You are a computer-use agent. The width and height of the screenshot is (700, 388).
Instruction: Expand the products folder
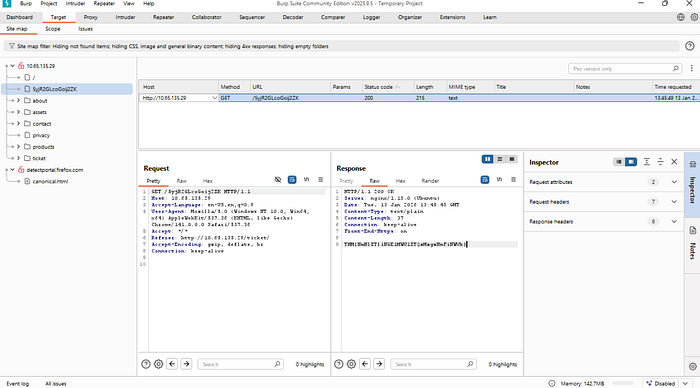[x=18, y=146]
